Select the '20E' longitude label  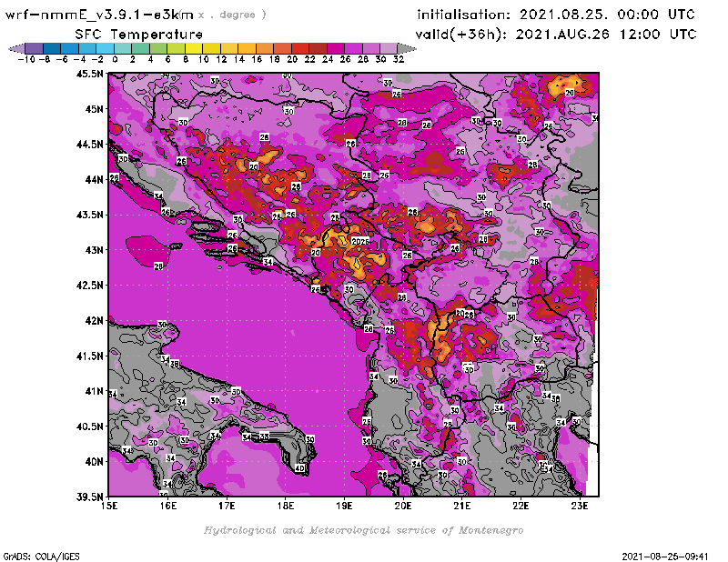coord(403,506)
